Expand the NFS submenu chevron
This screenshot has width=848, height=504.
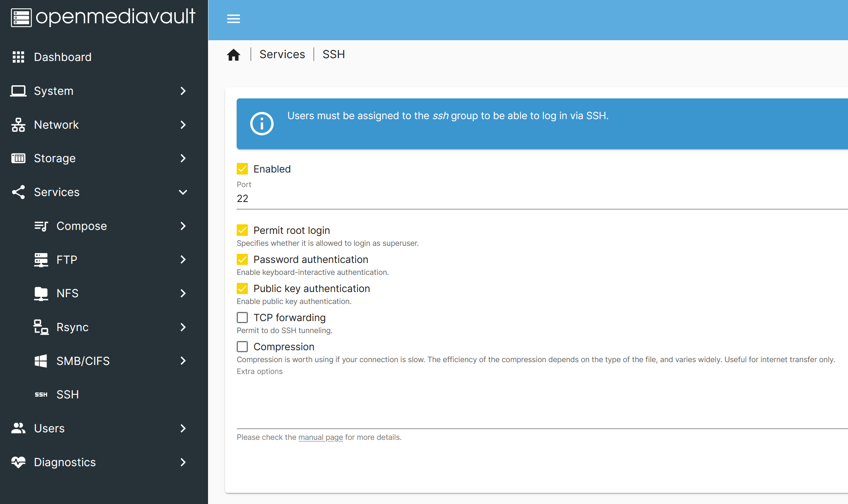[183, 294]
